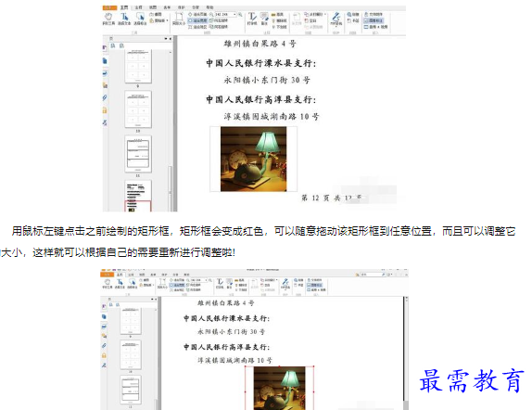Select page 10 thumbnail in top screenshot

tap(138, 109)
